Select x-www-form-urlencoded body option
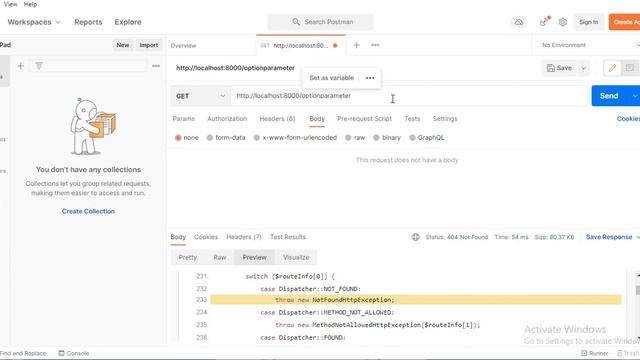Screen dimensions: 640x360 coord(295,138)
